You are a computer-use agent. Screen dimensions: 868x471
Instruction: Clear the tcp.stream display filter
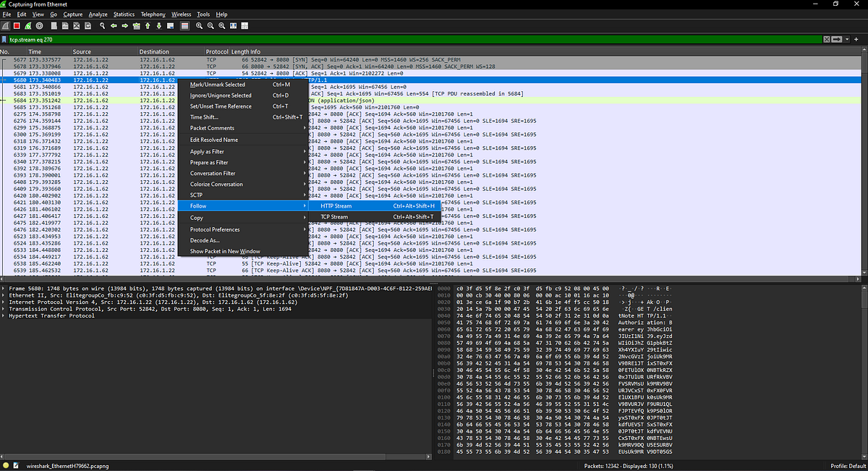(825, 38)
